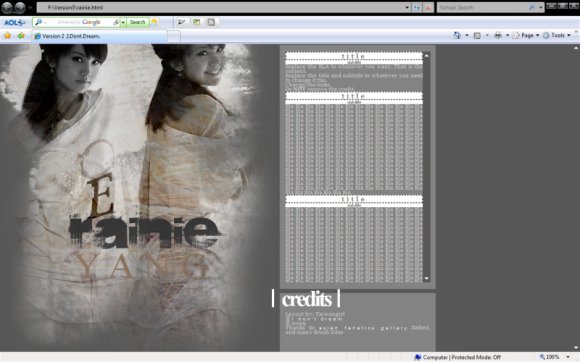Click the AOL toolbar green window icon
Viewport: 580px width, 362px height.
(x=196, y=22)
